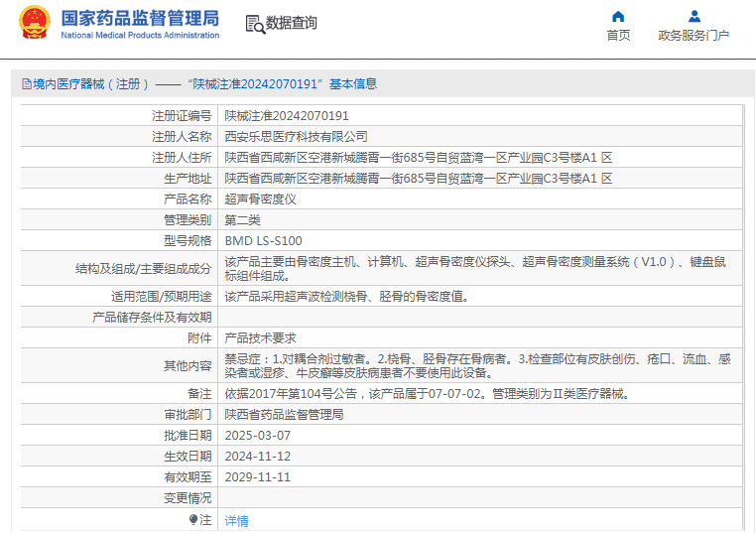Click the 产品储存条件及有效期 row label
Screen dimensions: 756x533
(x=152, y=317)
